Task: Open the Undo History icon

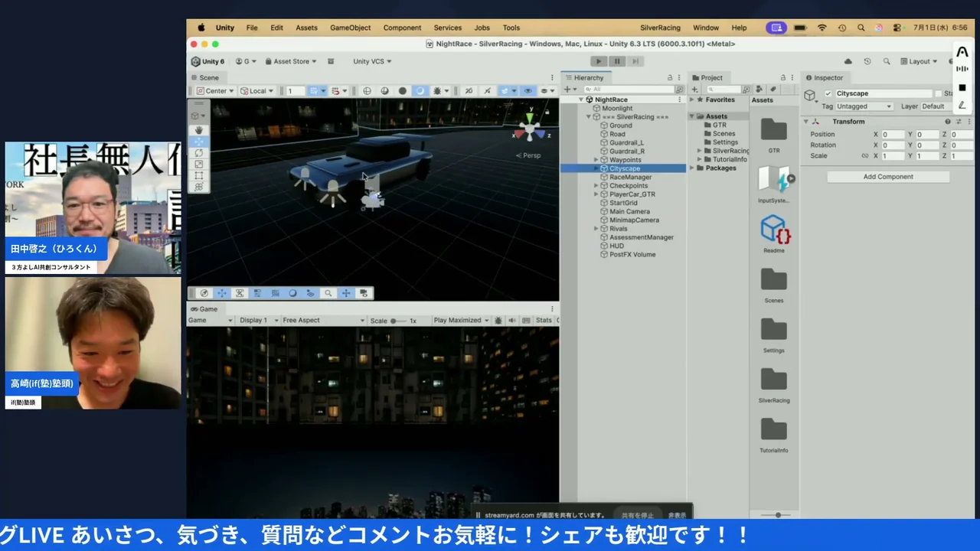Action: (x=867, y=61)
